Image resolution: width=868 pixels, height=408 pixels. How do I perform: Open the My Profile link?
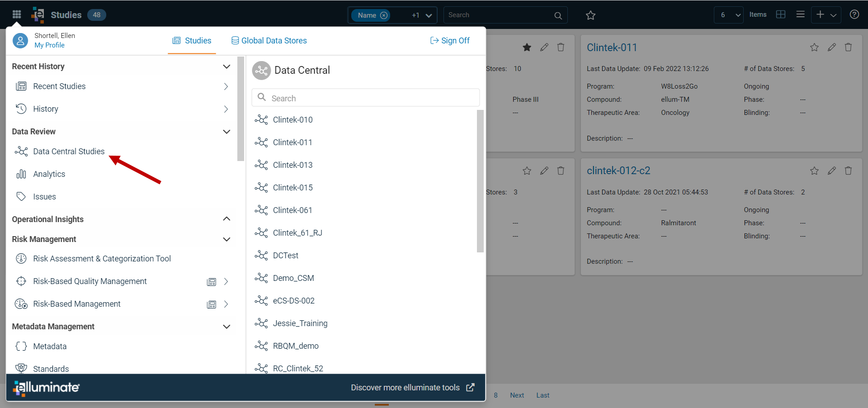click(x=49, y=45)
